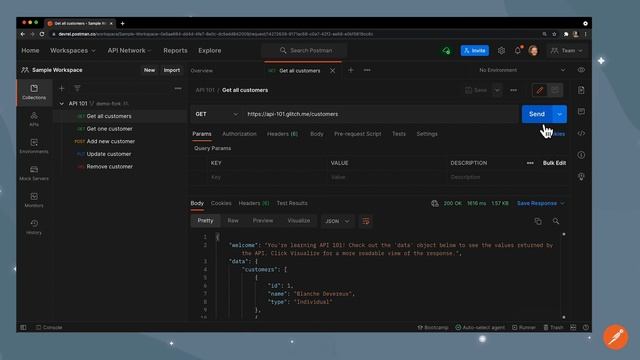
Task: Open the Trash in the status bar
Action: 553,327
